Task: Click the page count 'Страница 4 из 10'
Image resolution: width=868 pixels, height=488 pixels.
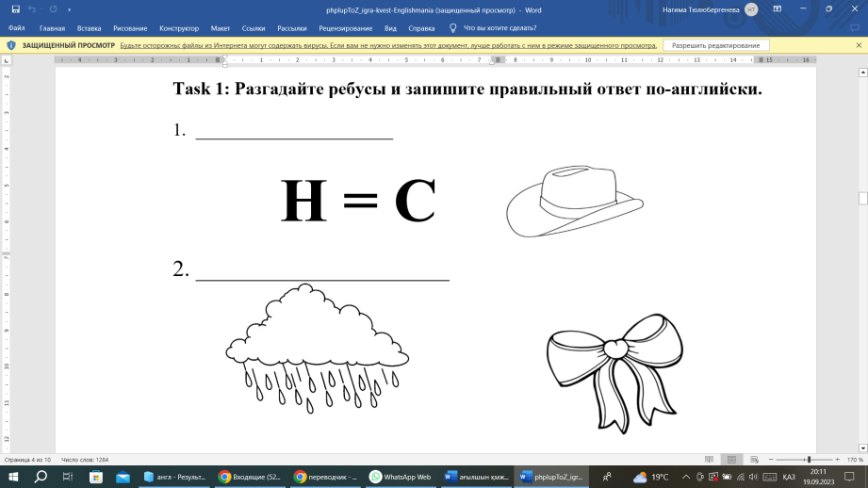Action: coord(27,460)
